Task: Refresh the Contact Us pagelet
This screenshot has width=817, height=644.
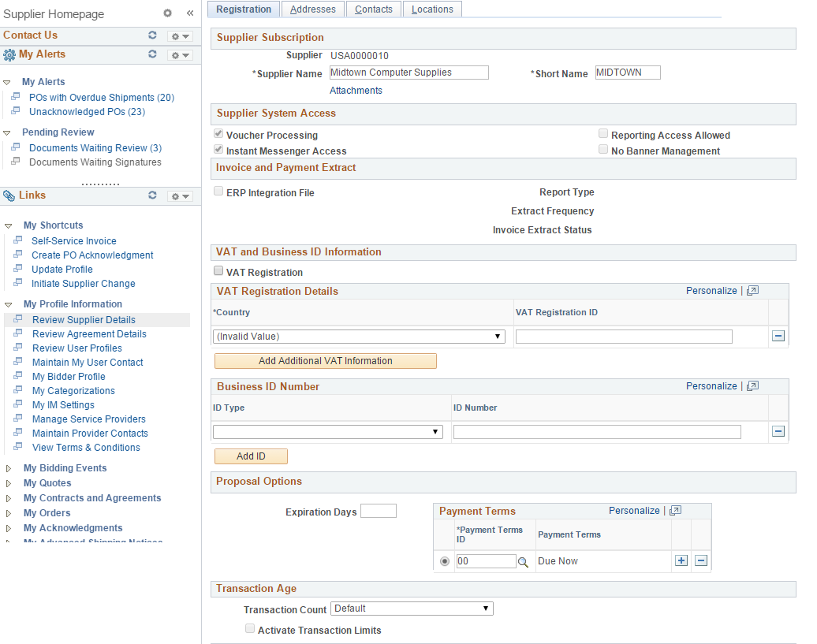Action: point(152,35)
